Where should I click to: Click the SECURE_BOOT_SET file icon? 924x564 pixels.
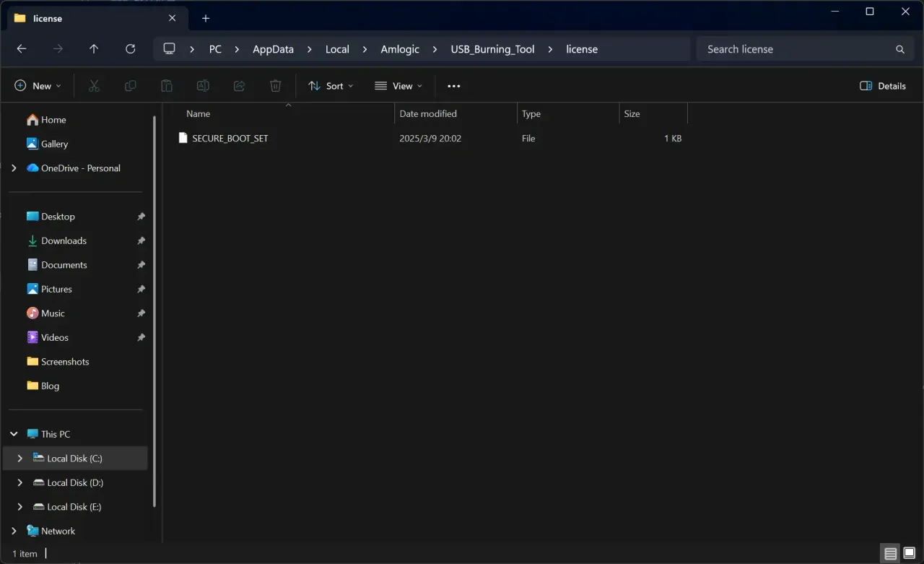(x=183, y=138)
